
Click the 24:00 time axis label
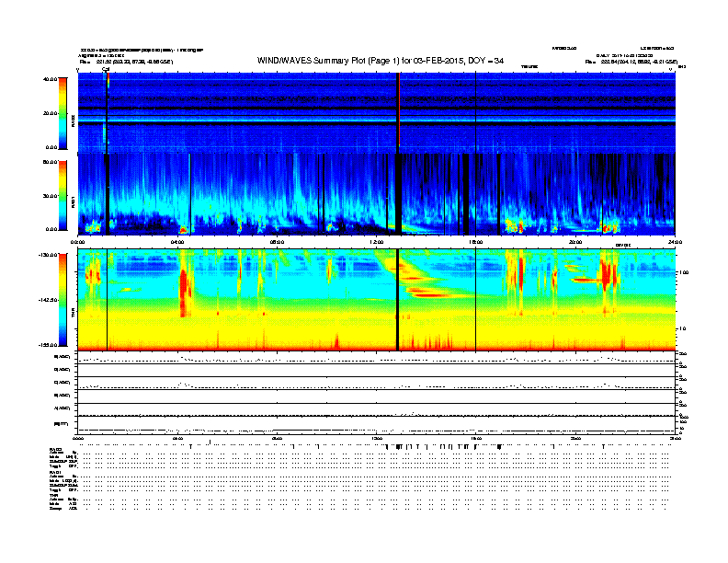675,242
